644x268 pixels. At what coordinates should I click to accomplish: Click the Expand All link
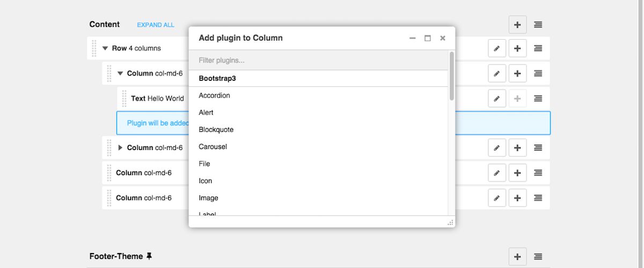156,25
